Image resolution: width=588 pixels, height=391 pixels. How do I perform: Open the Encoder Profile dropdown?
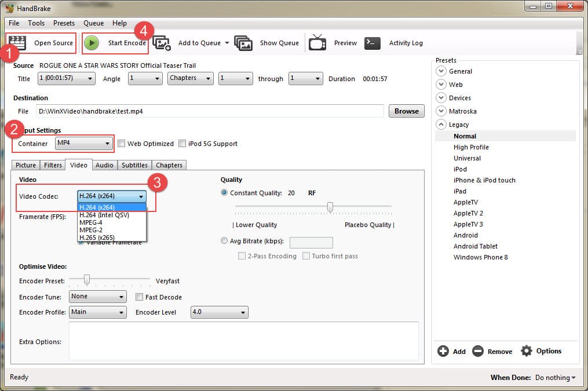pyautogui.click(x=97, y=312)
